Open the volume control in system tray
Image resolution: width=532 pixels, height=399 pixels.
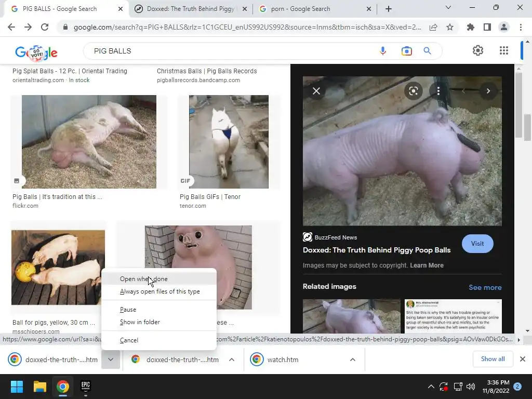tap(471, 387)
